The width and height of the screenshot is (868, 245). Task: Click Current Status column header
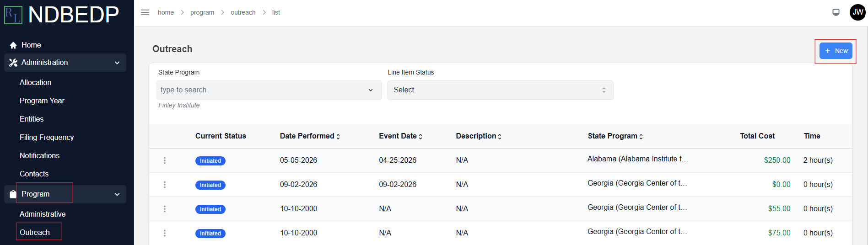tap(221, 136)
